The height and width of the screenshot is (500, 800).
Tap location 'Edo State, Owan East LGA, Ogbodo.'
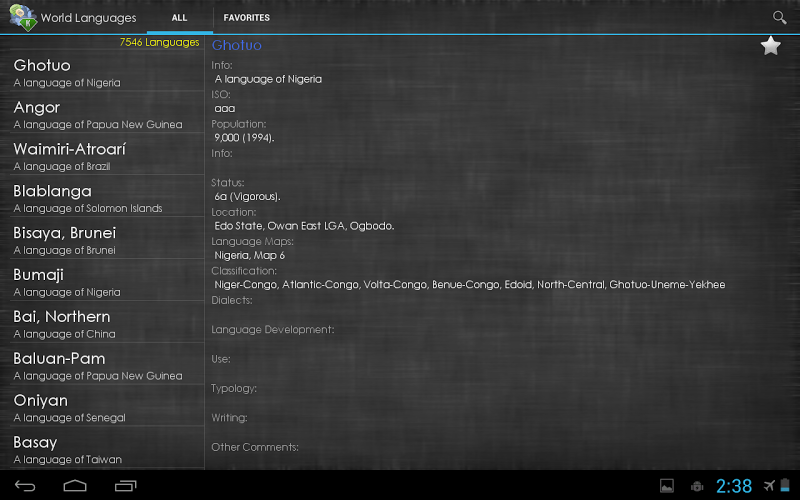click(304, 226)
